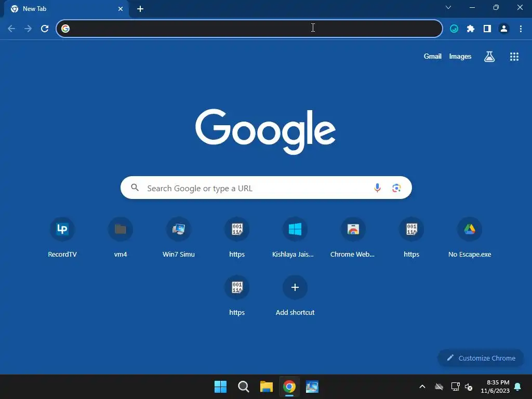This screenshot has height=399, width=532.
Task: Click Chrome icon in the taskbar
Action: point(289,387)
